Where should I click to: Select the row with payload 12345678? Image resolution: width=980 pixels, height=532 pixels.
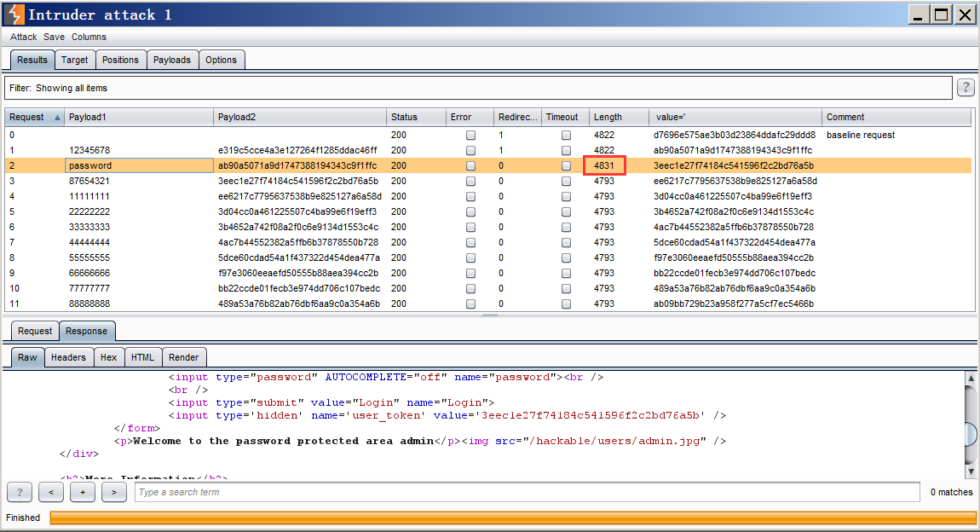tap(489, 151)
